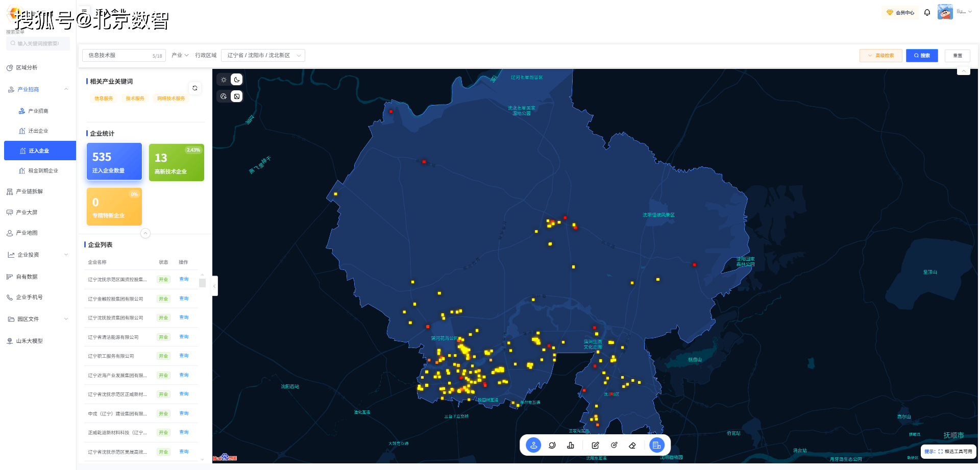Expand the 企业投资 sidebar submenu

tap(38, 255)
